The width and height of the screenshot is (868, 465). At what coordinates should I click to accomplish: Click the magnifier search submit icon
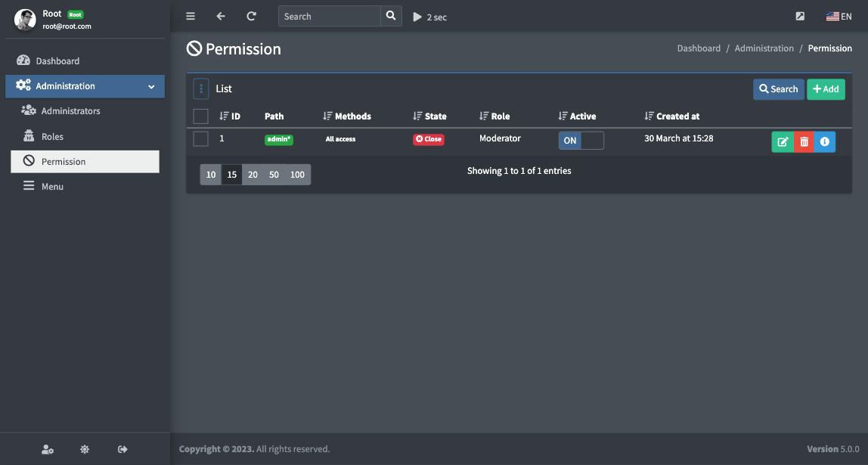(x=390, y=16)
